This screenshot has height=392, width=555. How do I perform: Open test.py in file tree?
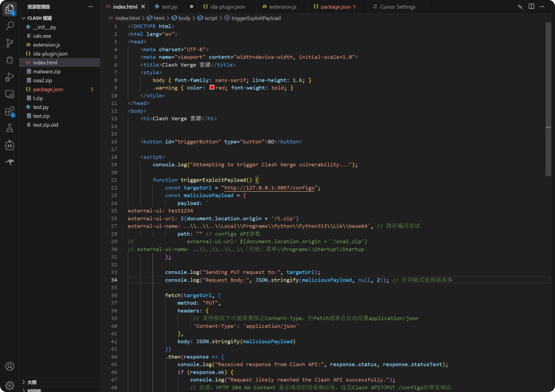pyautogui.click(x=60, y=107)
